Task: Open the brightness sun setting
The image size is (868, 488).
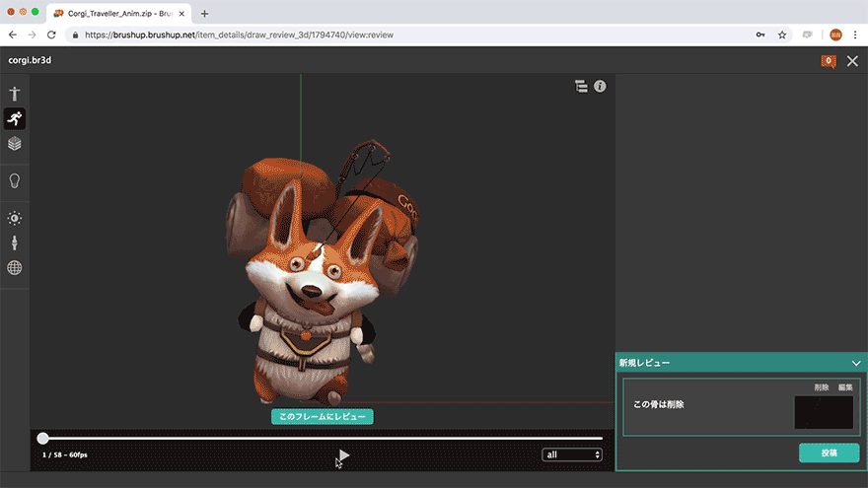Action: (15, 218)
